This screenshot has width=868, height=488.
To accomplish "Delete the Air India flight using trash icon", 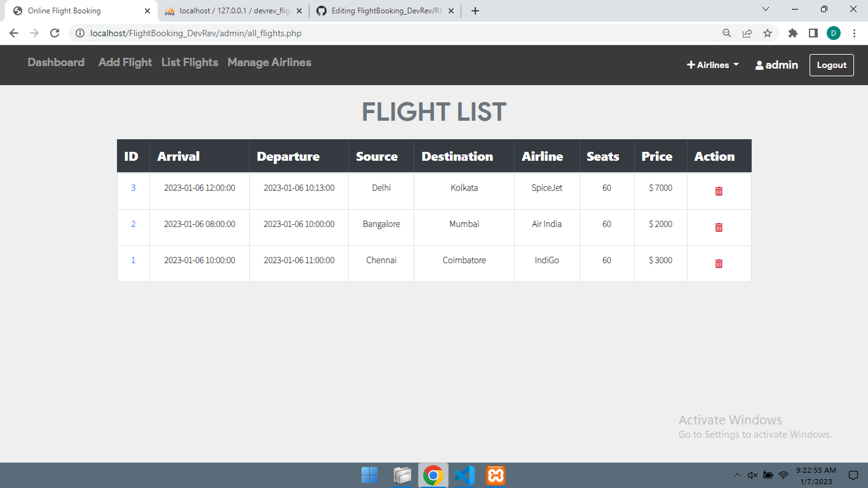I will click(719, 227).
